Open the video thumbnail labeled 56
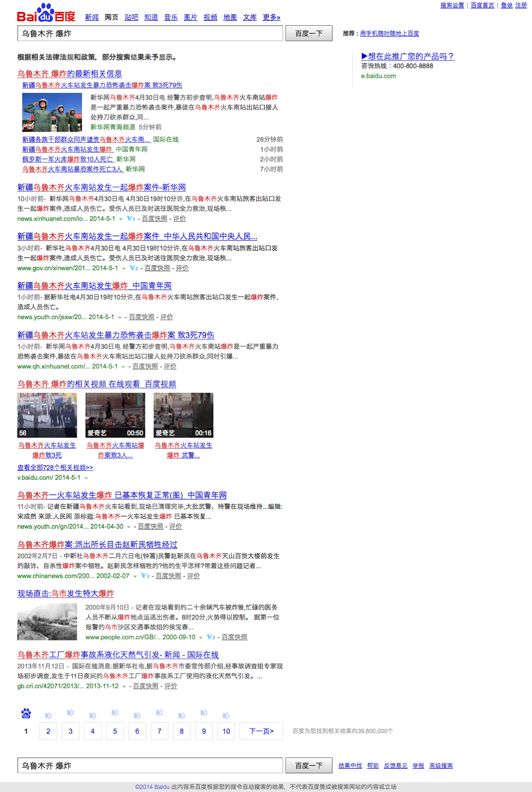The height and width of the screenshot is (792, 532). [47, 415]
